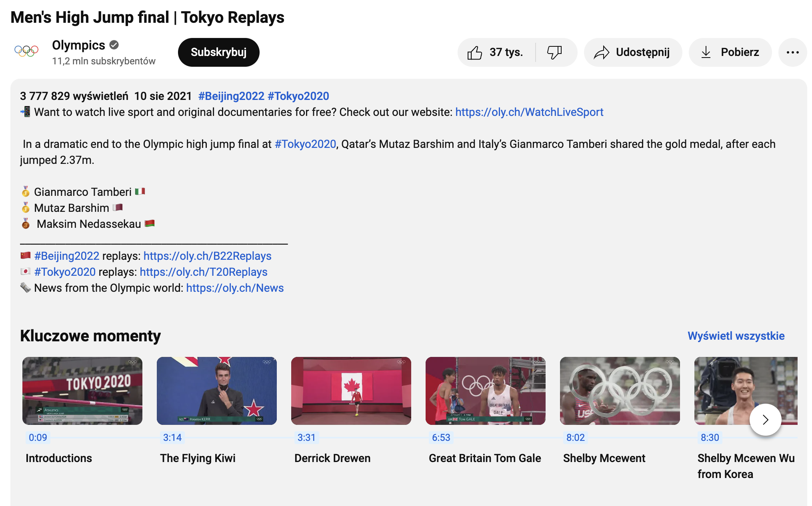The width and height of the screenshot is (812, 506).
Task: Open the Shelby Mcewent moment thumbnail
Action: (x=620, y=391)
